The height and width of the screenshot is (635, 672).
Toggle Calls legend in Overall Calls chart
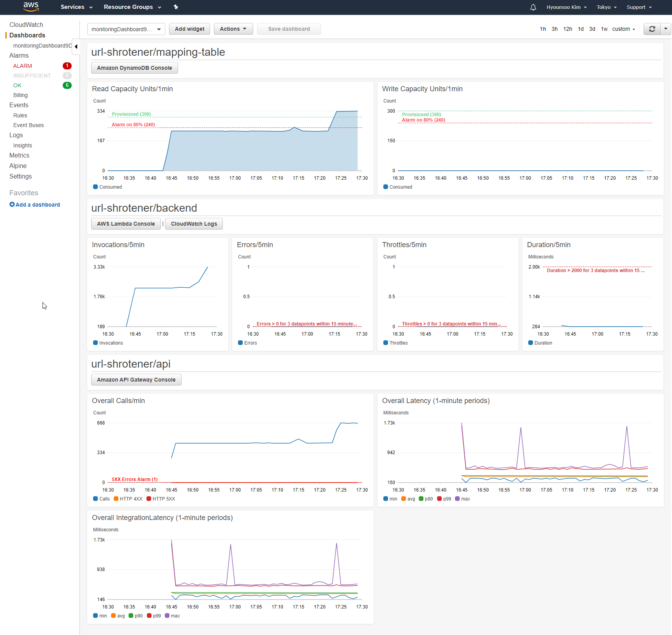[x=101, y=499]
